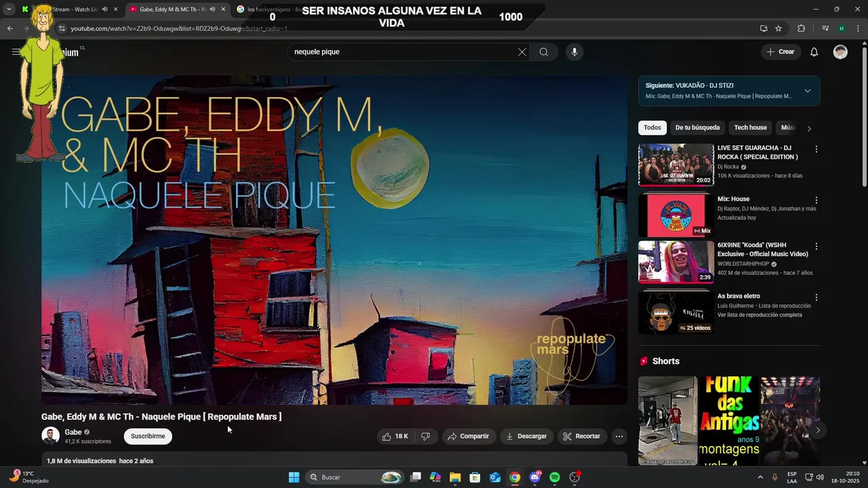Click Gabe channel avatar
The width and height of the screenshot is (868, 488).
point(50,436)
